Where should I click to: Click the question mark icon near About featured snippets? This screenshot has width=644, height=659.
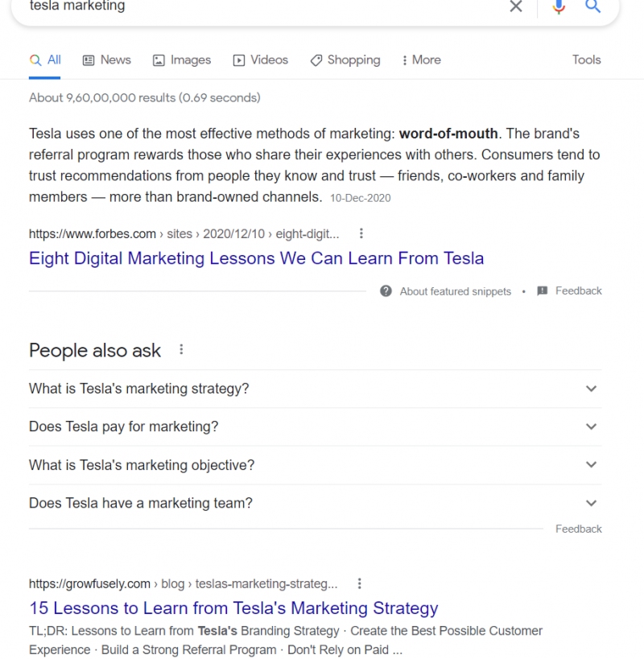(386, 291)
